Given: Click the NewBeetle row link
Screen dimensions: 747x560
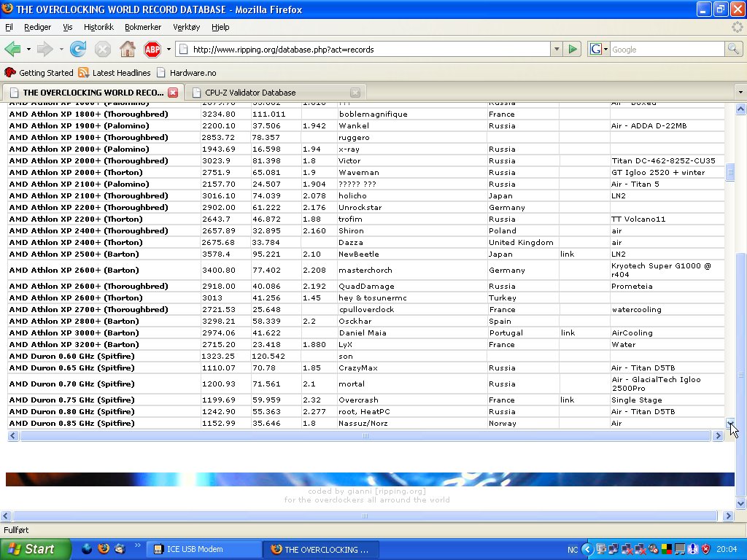Looking at the screenshot, I should tap(567, 254).
